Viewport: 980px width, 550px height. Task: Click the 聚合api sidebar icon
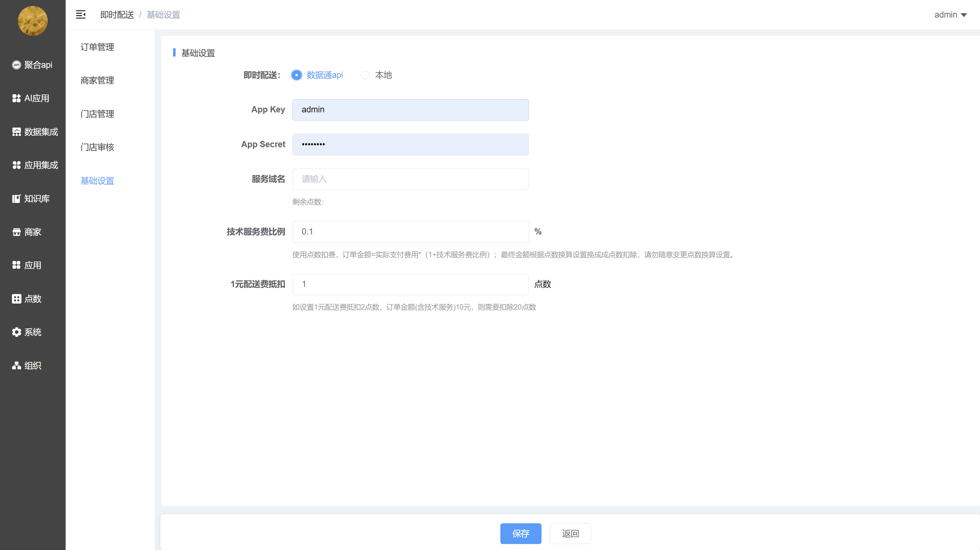tap(16, 65)
